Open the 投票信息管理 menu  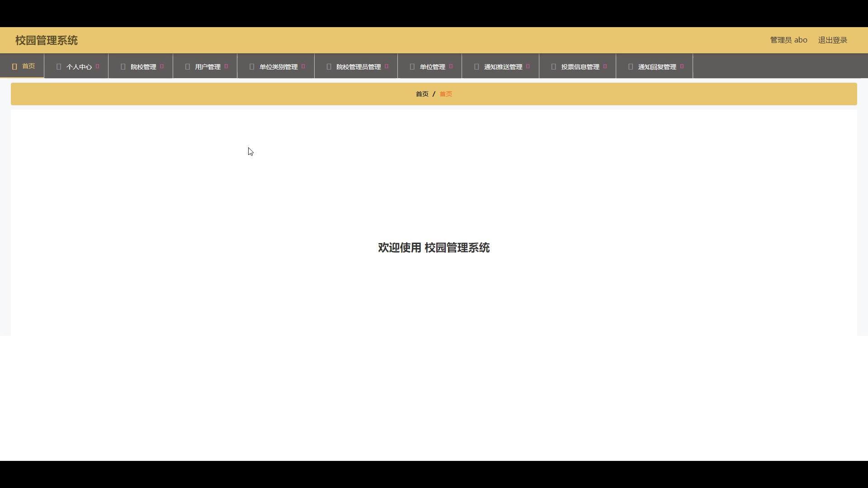578,66
